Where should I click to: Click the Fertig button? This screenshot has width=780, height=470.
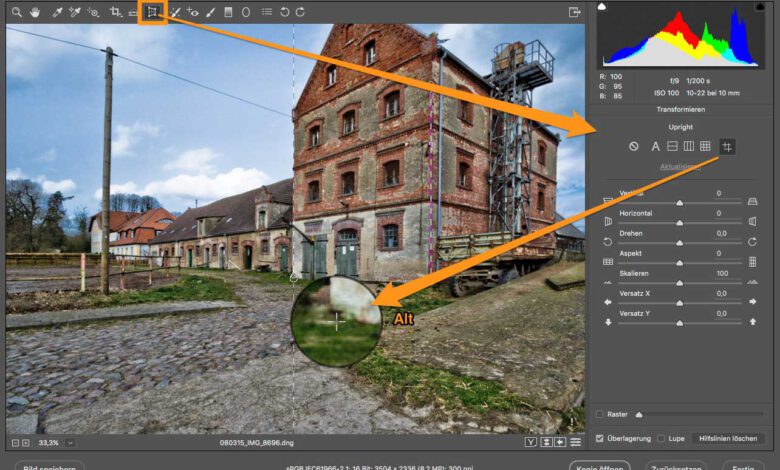coord(743,467)
